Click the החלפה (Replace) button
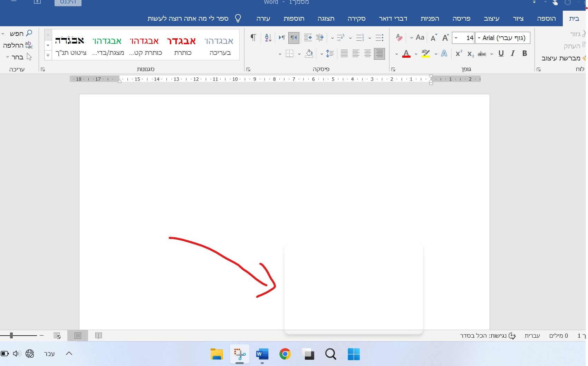 coord(17,45)
